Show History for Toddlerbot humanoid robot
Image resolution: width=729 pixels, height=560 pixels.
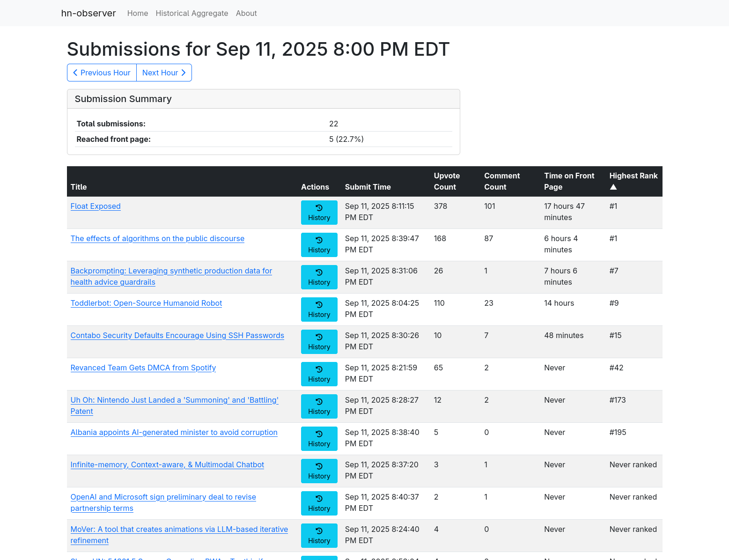[319, 309]
